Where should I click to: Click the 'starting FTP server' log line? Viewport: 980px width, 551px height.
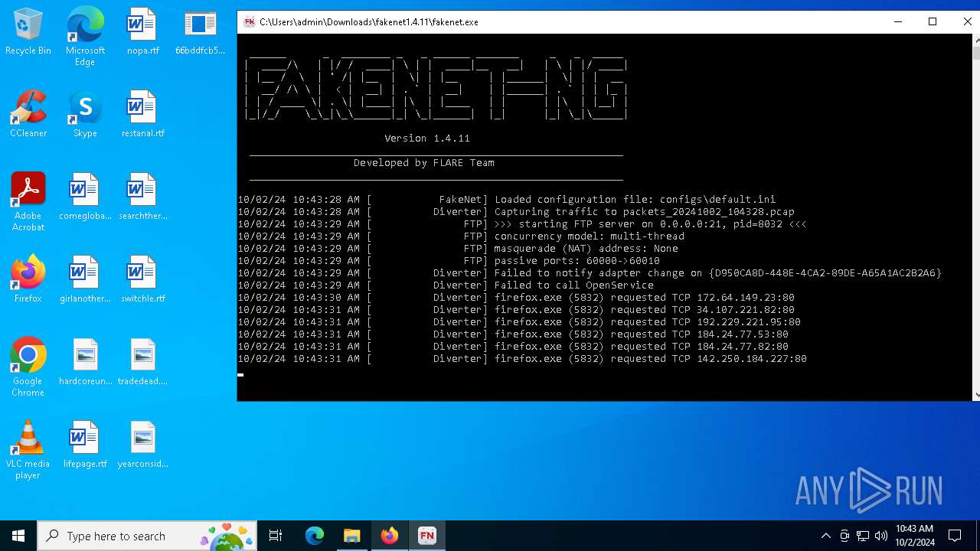point(522,224)
